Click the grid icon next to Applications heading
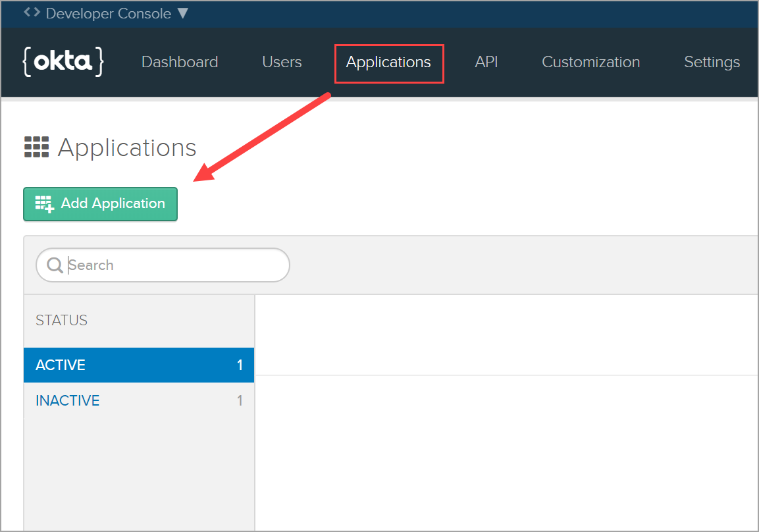This screenshot has height=532, width=759. coord(36,146)
